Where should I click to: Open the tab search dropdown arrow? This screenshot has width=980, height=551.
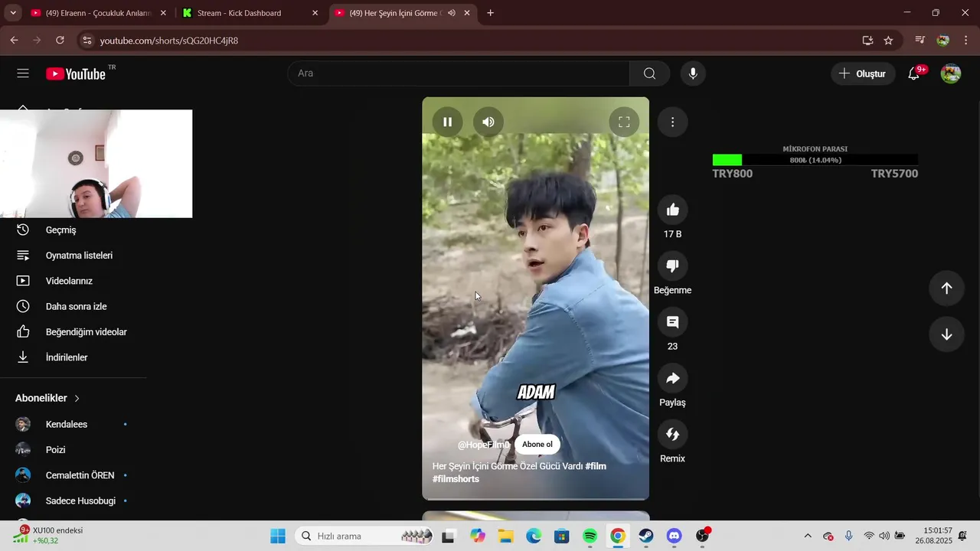pos(13,13)
